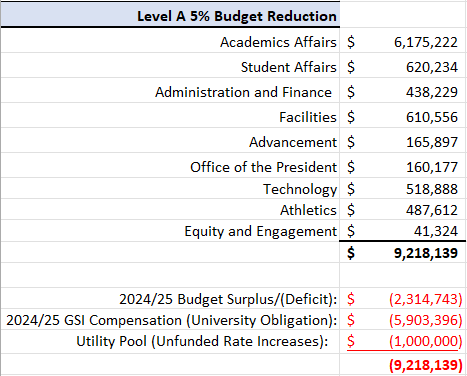
Task: Select the bold red total (9,218,139)
Action: pyautogui.click(x=426, y=365)
